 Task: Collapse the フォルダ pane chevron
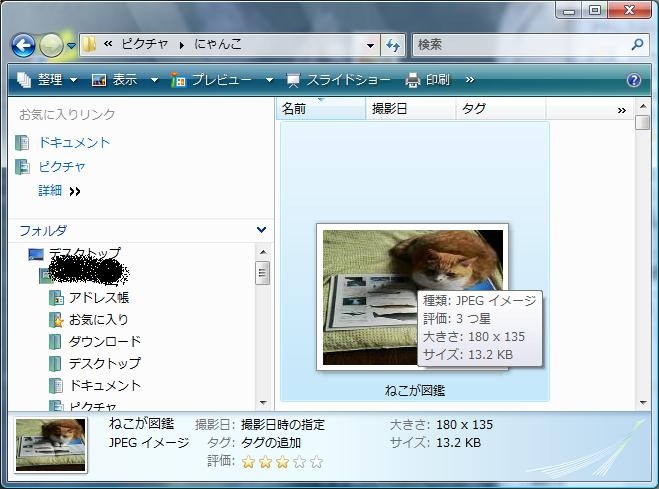tap(261, 230)
